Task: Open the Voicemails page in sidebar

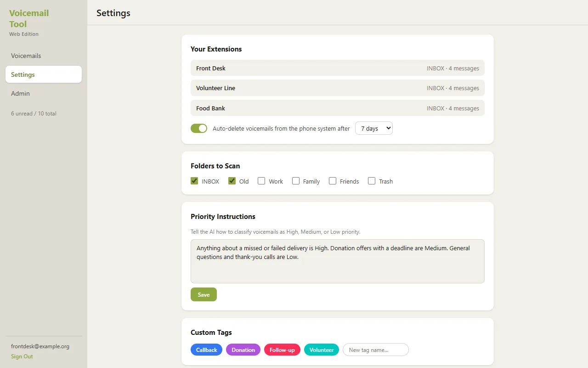Action: click(44, 56)
